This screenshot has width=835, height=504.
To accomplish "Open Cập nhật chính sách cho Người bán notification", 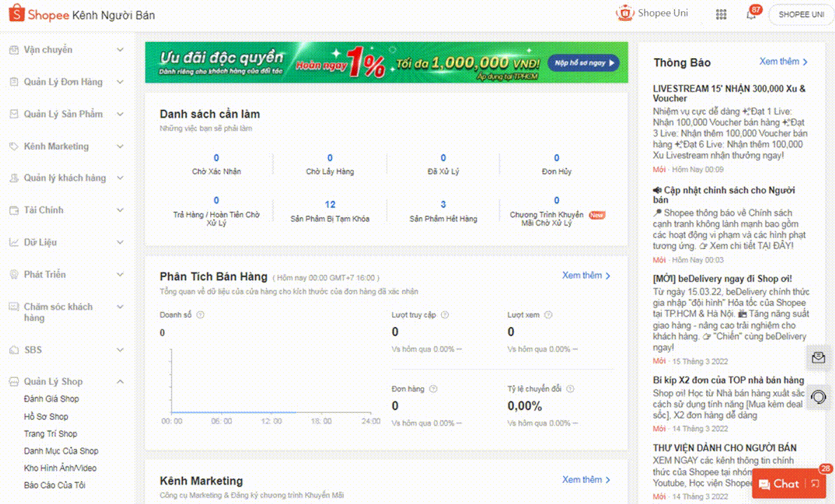I will point(724,195).
